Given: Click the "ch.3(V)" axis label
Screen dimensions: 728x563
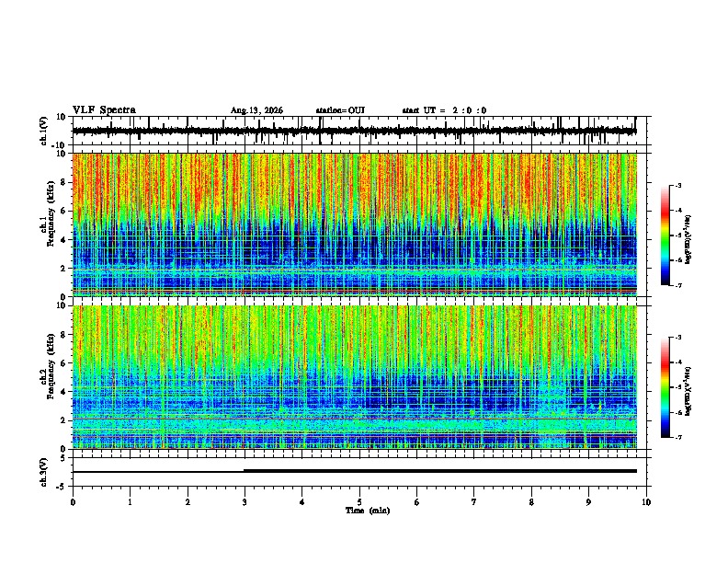Looking at the screenshot, I should tap(43, 472).
